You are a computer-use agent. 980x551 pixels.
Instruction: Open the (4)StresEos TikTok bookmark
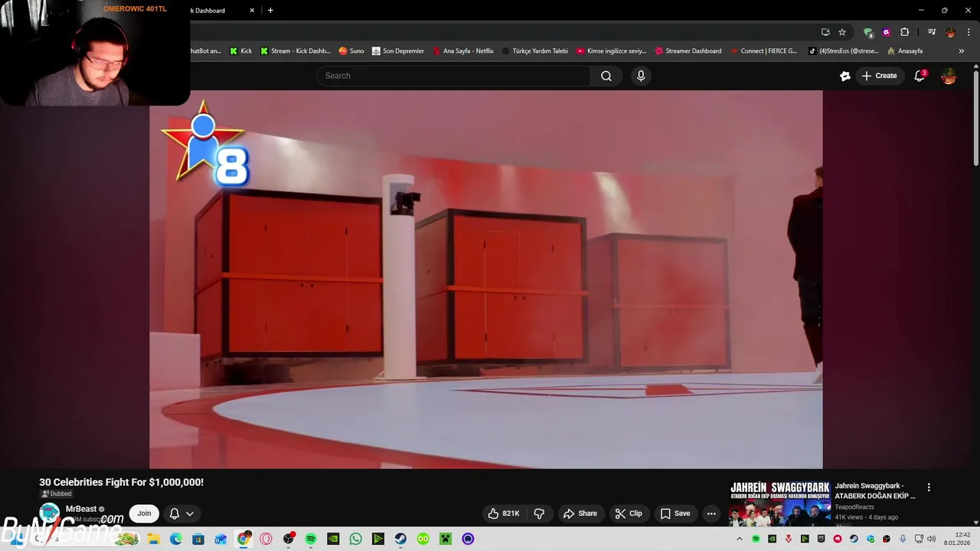[x=843, y=51]
